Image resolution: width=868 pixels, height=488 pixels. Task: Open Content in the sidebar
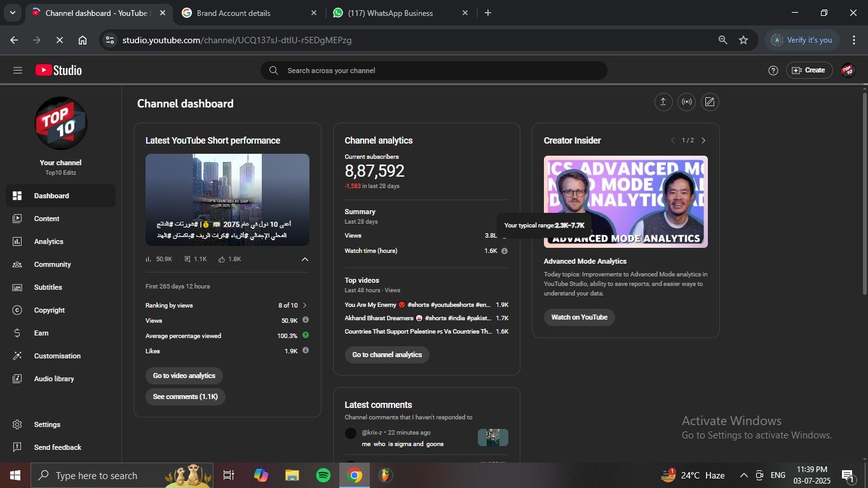click(60, 219)
